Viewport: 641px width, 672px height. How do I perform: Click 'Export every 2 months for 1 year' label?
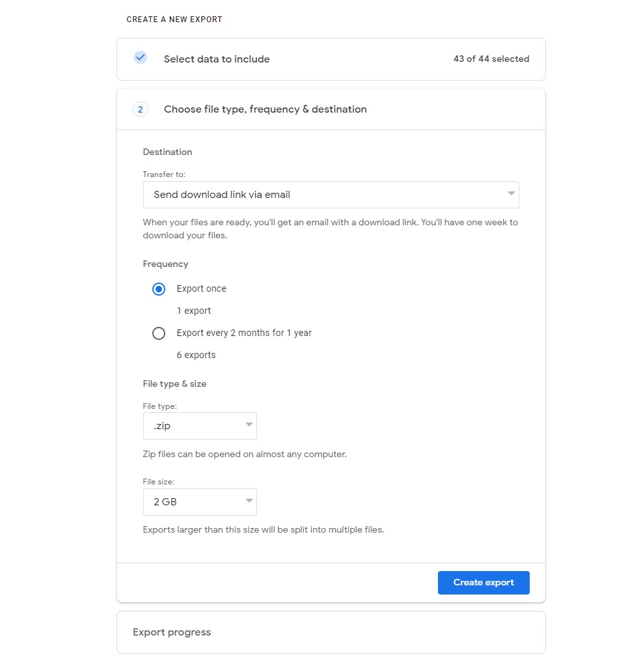coord(244,333)
